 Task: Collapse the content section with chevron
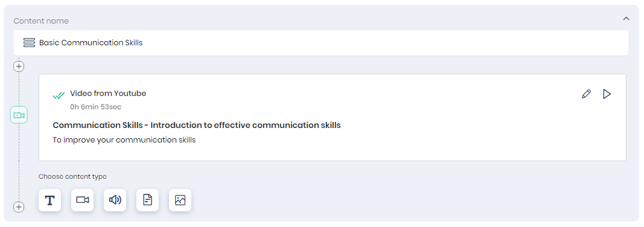pos(626,19)
